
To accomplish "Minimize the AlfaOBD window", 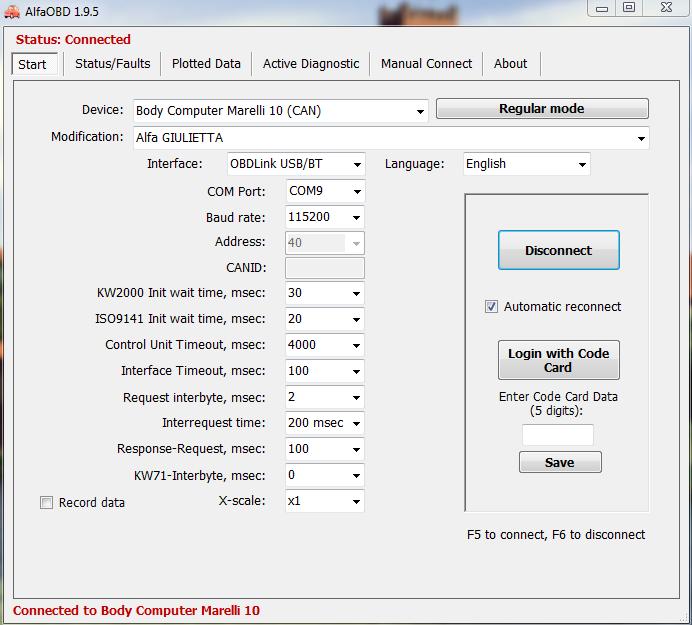I will point(602,8).
